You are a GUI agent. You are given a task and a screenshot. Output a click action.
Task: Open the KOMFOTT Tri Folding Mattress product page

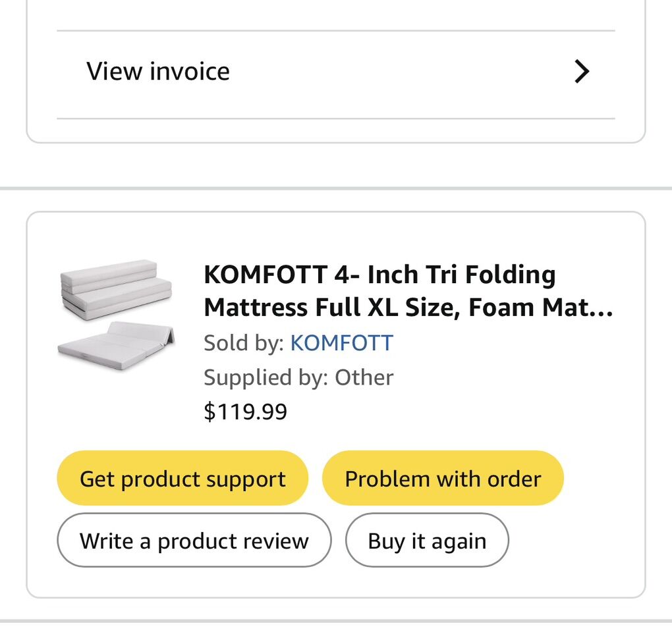pyautogui.click(x=379, y=290)
